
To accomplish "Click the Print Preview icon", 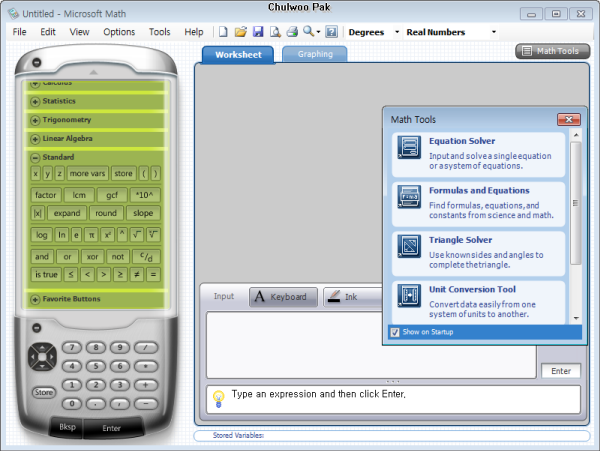I will tap(275, 32).
